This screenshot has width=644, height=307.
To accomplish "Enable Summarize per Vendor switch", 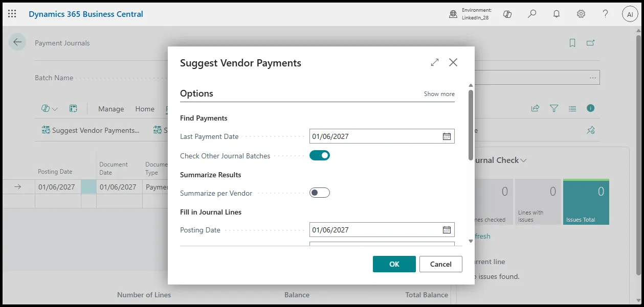I will click(320, 193).
